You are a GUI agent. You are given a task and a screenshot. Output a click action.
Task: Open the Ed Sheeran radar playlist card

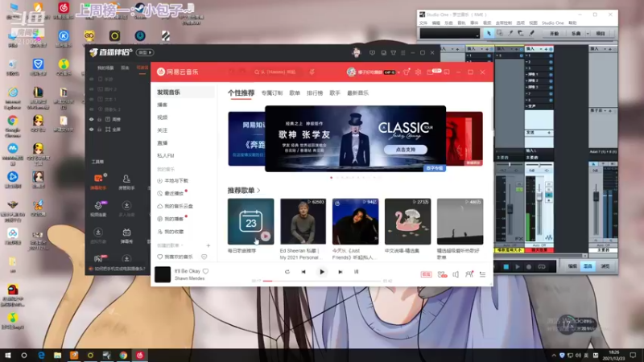[303, 222]
